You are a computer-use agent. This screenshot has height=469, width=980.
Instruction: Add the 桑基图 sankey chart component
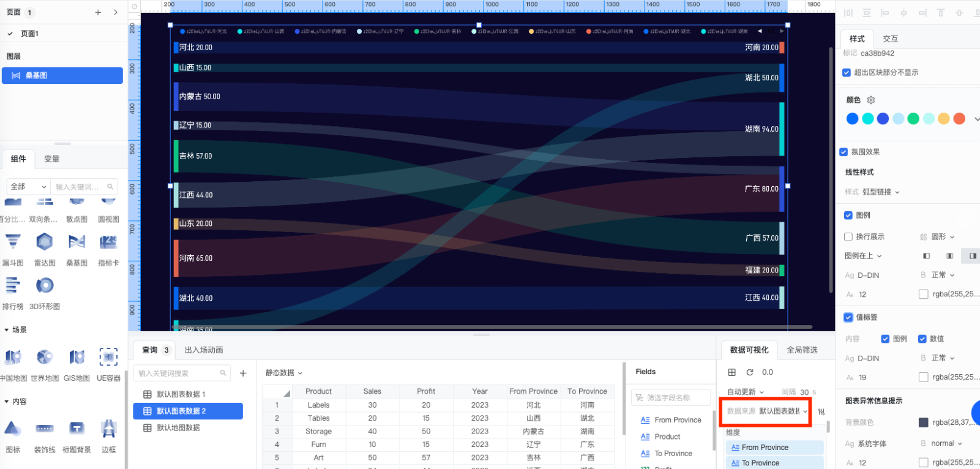coord(77,249)
